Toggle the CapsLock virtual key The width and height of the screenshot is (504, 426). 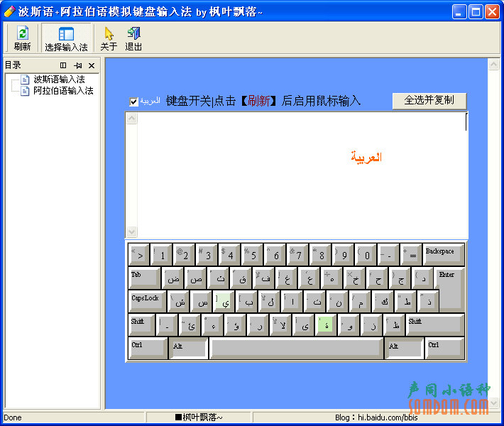pos(147,301)
